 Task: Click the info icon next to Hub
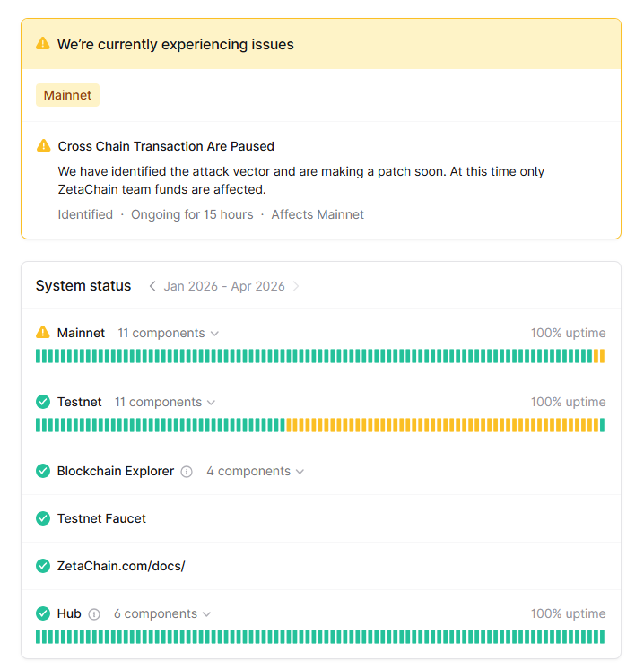pos(94,614)
